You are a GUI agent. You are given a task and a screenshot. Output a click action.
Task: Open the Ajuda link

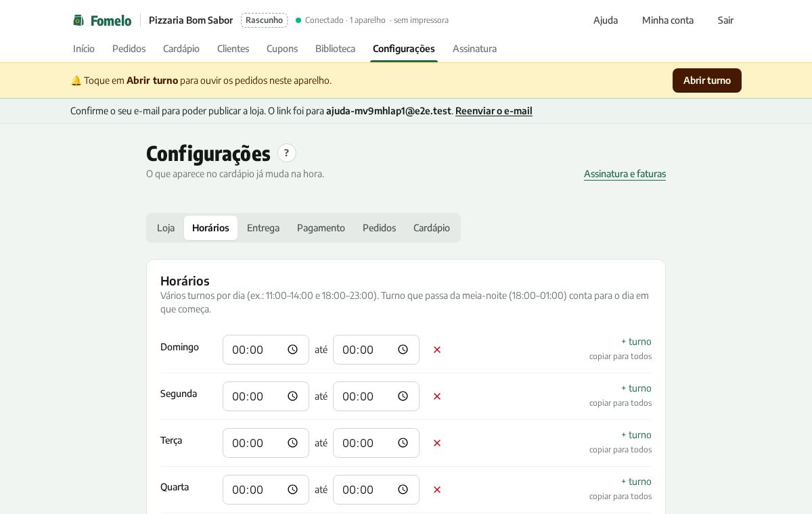click(x=606, y=20)
